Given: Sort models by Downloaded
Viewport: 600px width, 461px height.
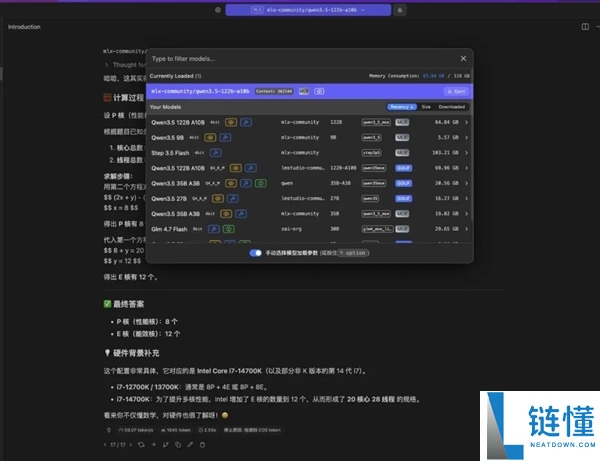Looking at the screenshot, I should pos(452,107).
